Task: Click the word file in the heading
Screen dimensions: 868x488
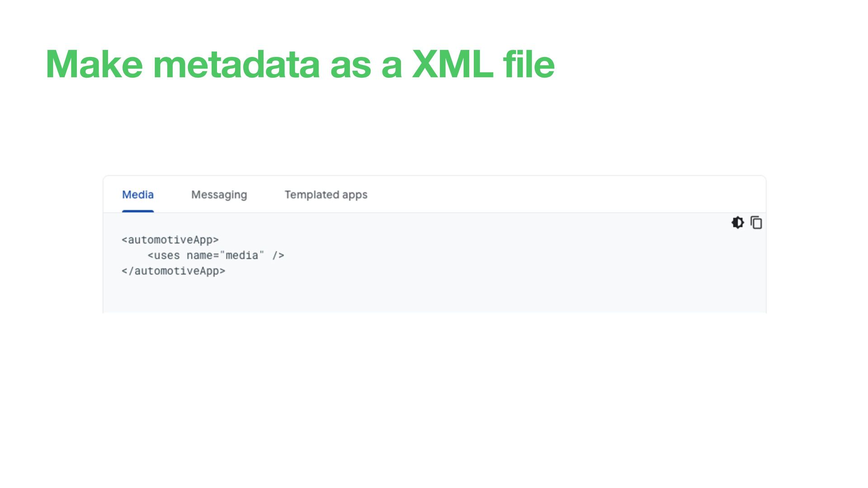Action: click(x=529, y=64)
